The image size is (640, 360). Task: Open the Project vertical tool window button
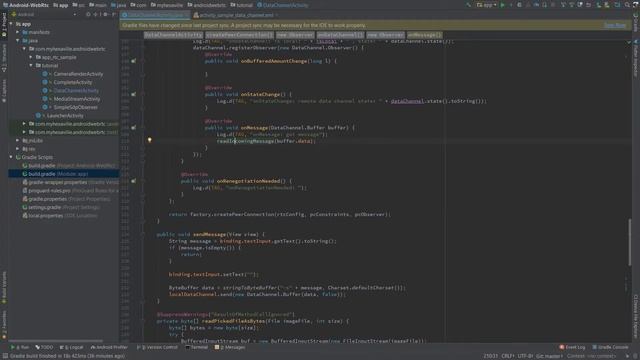4,25
